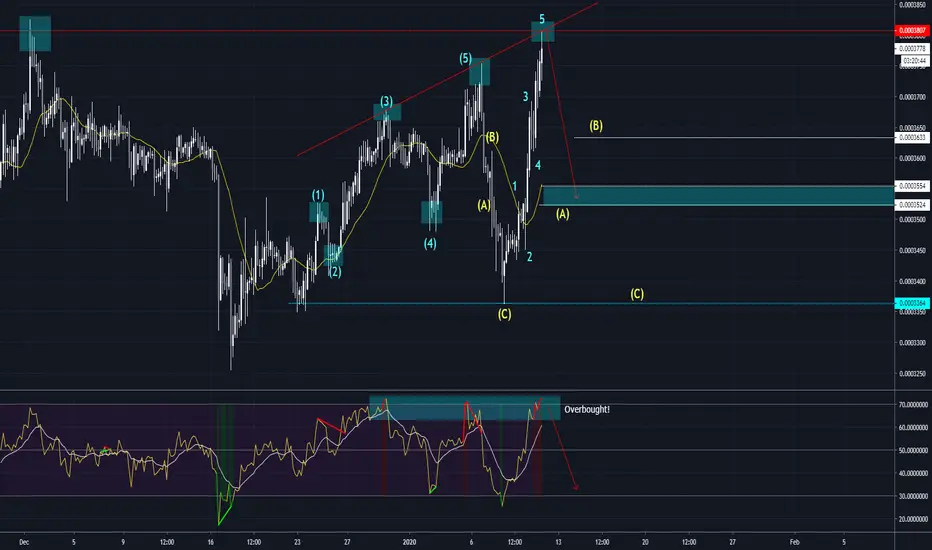Screen dimensions: 932x550
Task: Click the red 0.0003807 price label
Action: [912, 30]
